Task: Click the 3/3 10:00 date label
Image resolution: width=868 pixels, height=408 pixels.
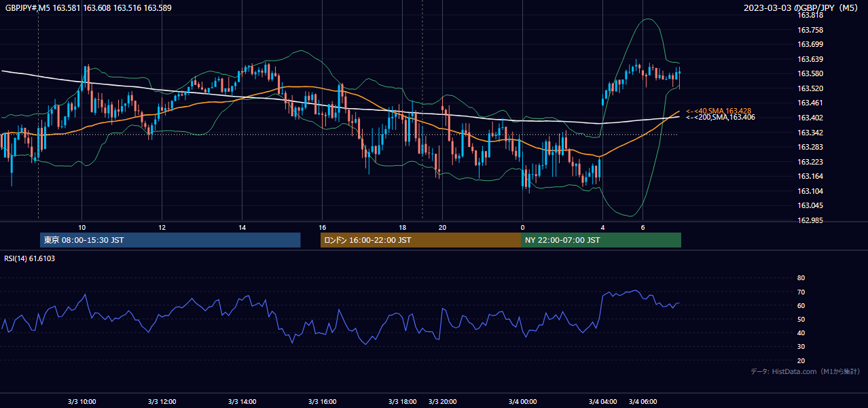Action: point(82,402)
